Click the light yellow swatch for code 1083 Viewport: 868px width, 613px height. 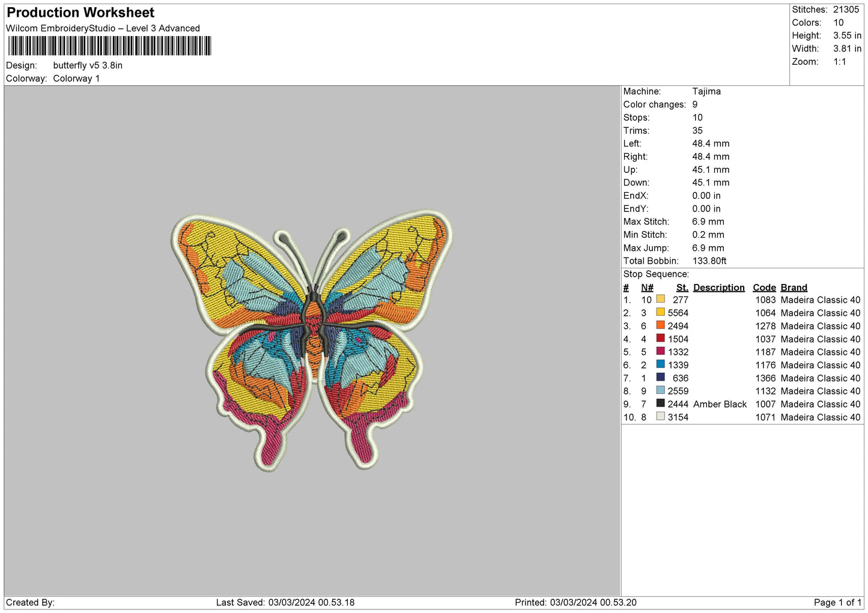point(660,299)
